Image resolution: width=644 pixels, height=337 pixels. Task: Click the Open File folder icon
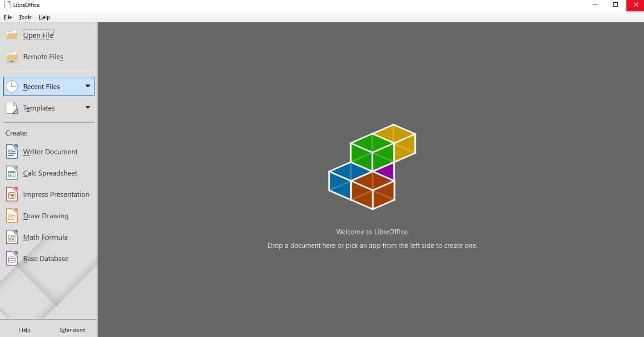12,35
